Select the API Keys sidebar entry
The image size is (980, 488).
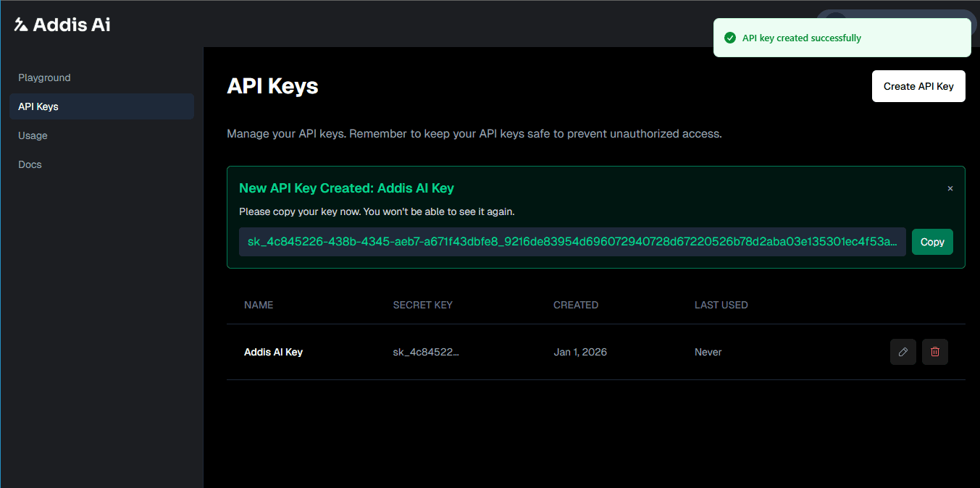38,106
